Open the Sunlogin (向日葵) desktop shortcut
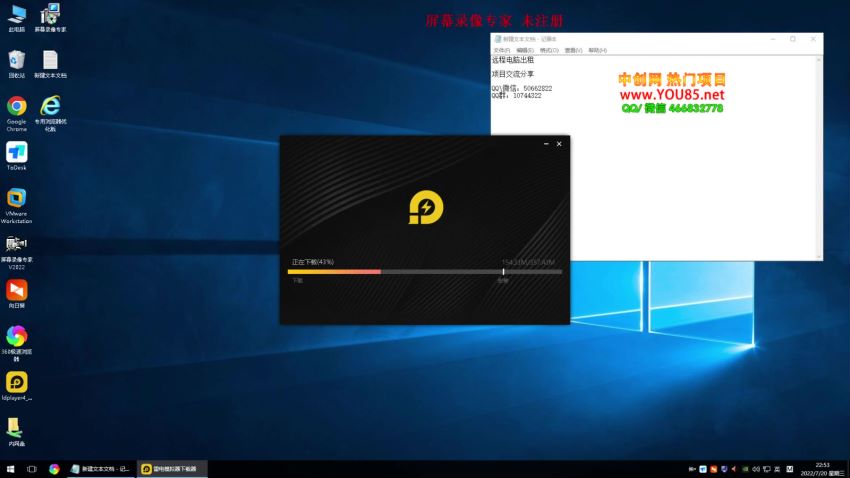 (x=16, y=294)
